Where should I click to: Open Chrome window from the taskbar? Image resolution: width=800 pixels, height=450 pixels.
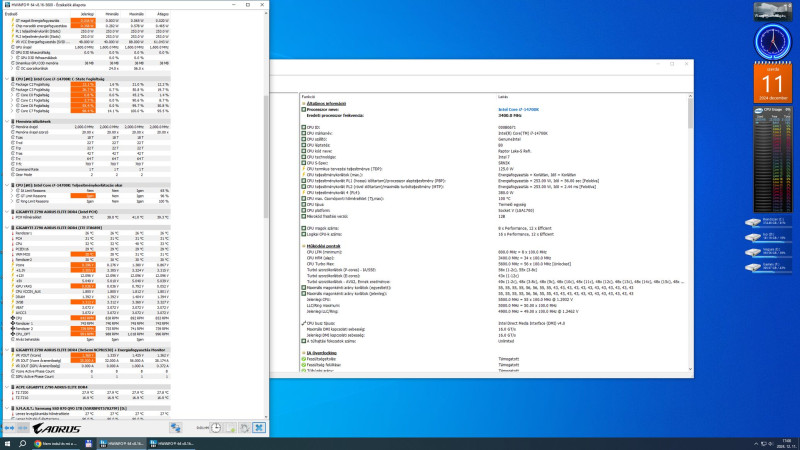click(55, 444)
